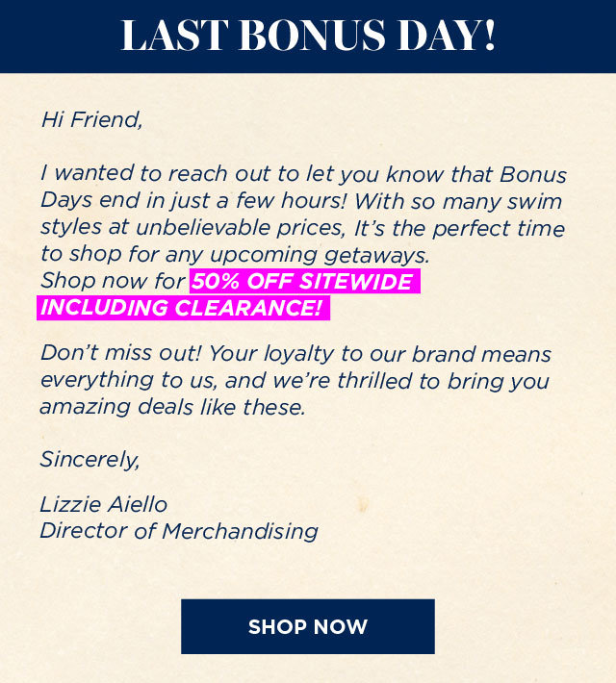Click the Shop now for text
The height and width of the screenshot is (683, 616).
pos(113,281)
